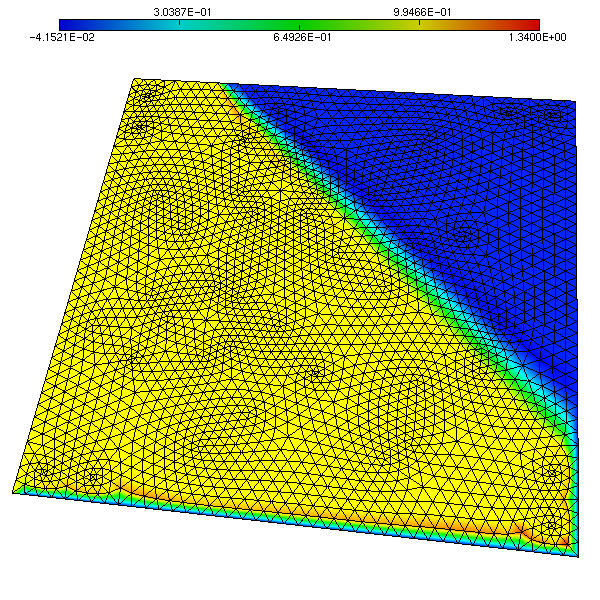Click the top-right corner of the mesh

point(577,101)
